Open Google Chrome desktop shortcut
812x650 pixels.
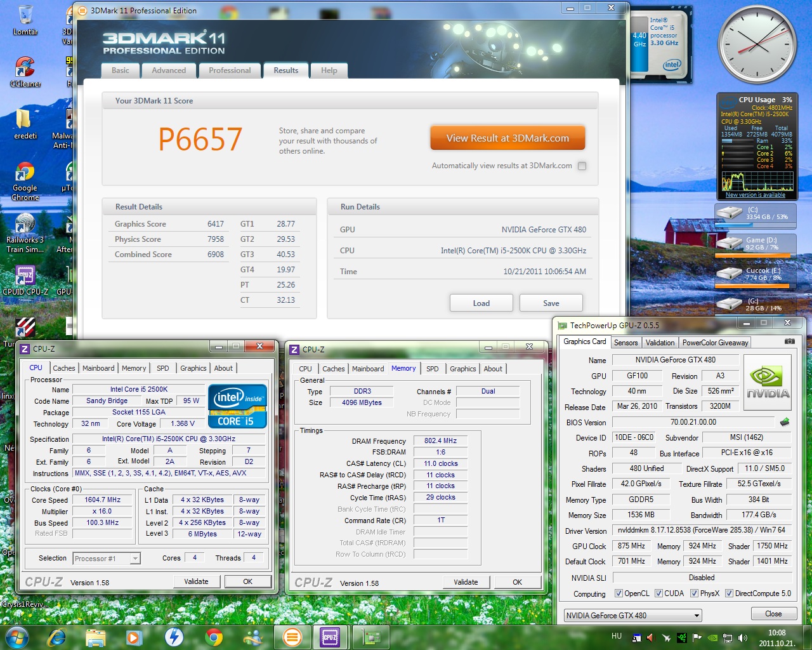pos(25,181)
